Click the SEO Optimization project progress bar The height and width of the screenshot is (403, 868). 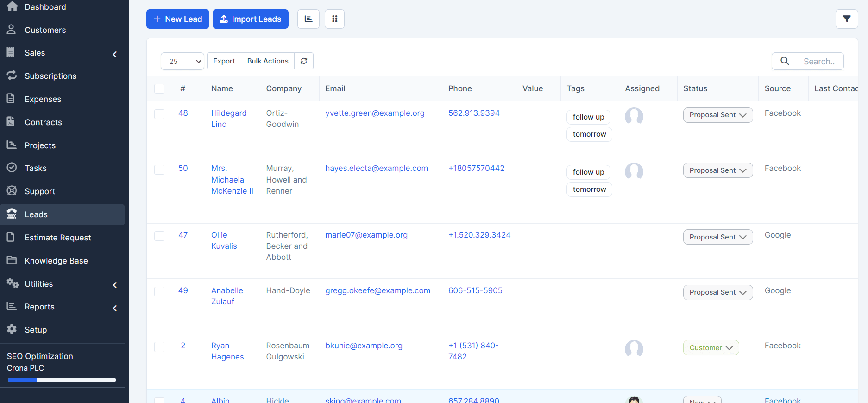click(x=62, y=380)
